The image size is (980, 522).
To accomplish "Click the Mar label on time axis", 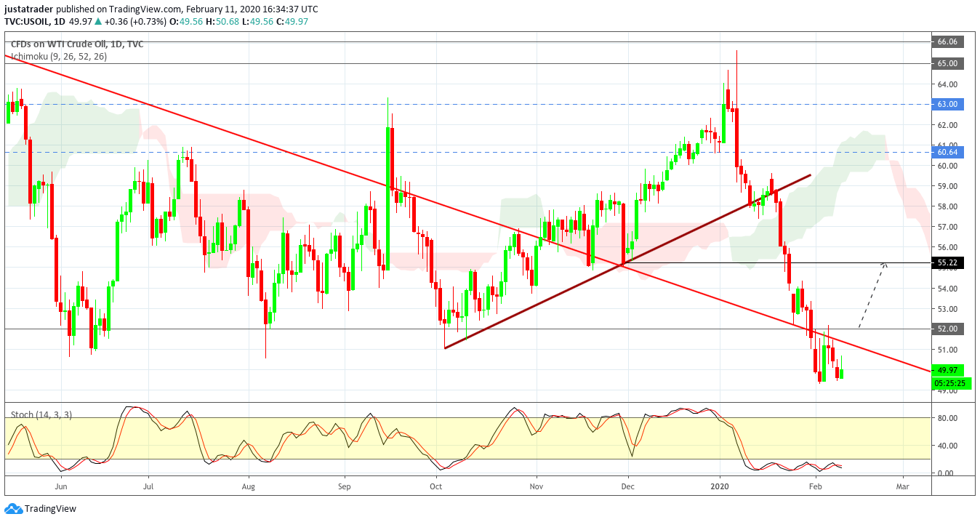I will click(x=902, y=486).
